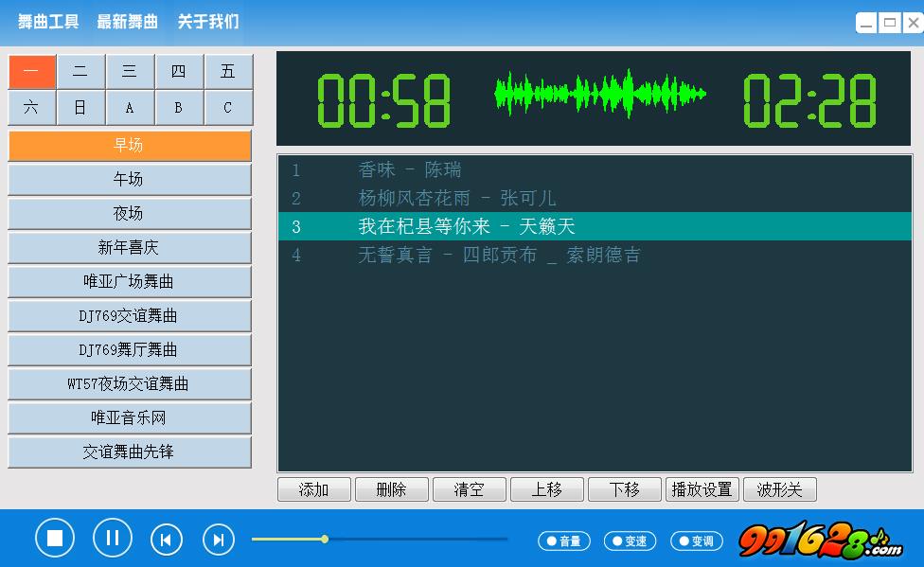Pause the current song

(112, 538)
